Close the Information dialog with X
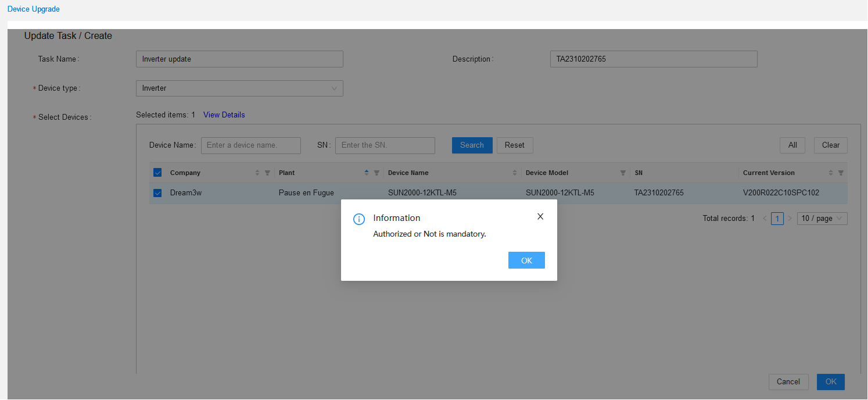Viewport: 868px width, 400px height. (x=540, y=216)
